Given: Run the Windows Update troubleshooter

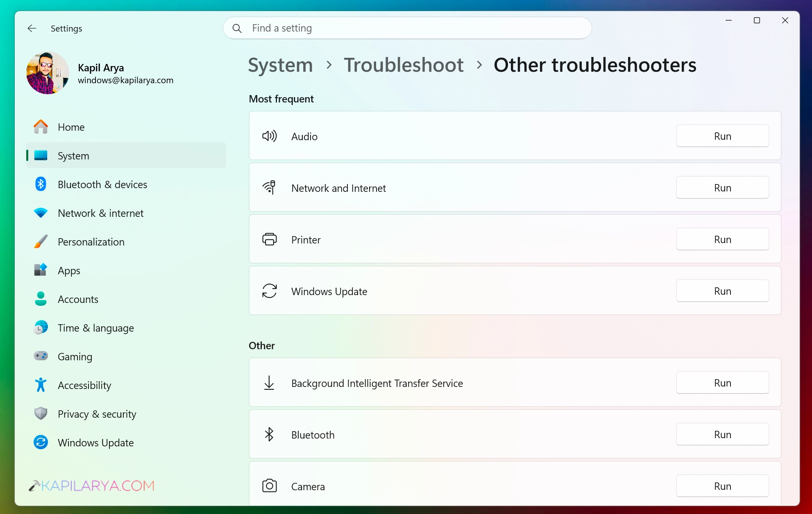Looking at the screenshot, I should pos(722,291).
